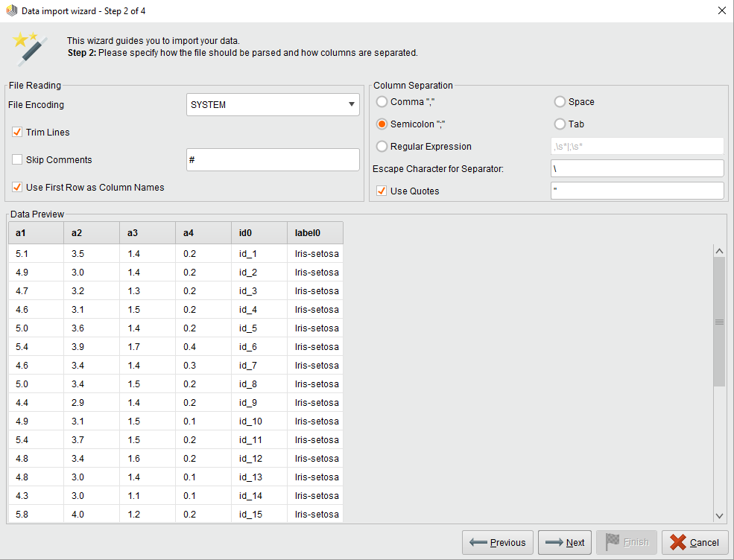Select the Tab separator option

click(560, 124)
